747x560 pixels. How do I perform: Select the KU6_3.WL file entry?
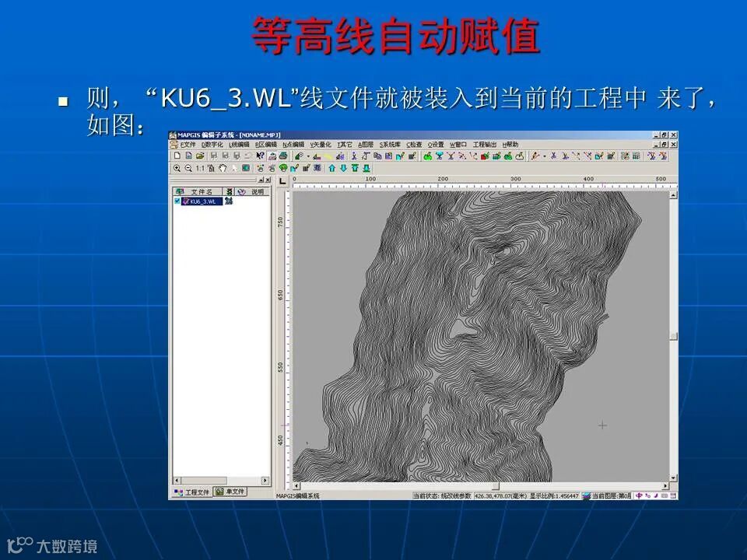coord(202,201)
